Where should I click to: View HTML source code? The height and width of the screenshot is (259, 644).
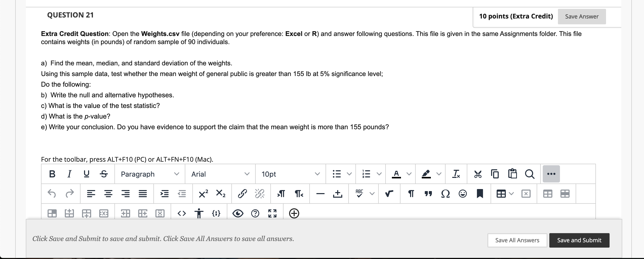point(182,214)
